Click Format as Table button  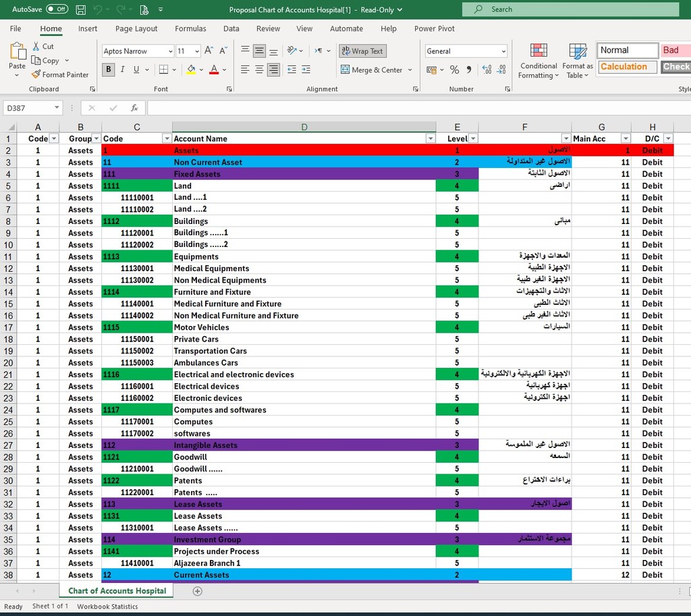[578, 61]
